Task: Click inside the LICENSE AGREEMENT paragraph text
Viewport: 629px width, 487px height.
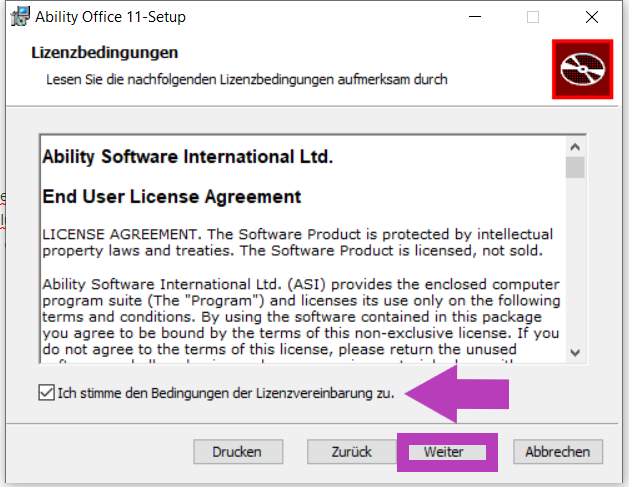Action: tap(298, 242)
